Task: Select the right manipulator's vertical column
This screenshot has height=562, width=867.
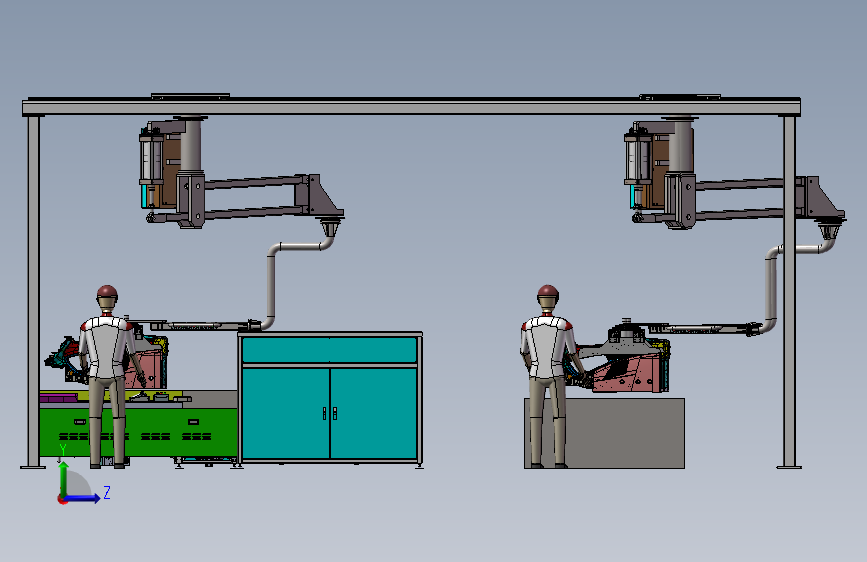Action: coord(680,145)
